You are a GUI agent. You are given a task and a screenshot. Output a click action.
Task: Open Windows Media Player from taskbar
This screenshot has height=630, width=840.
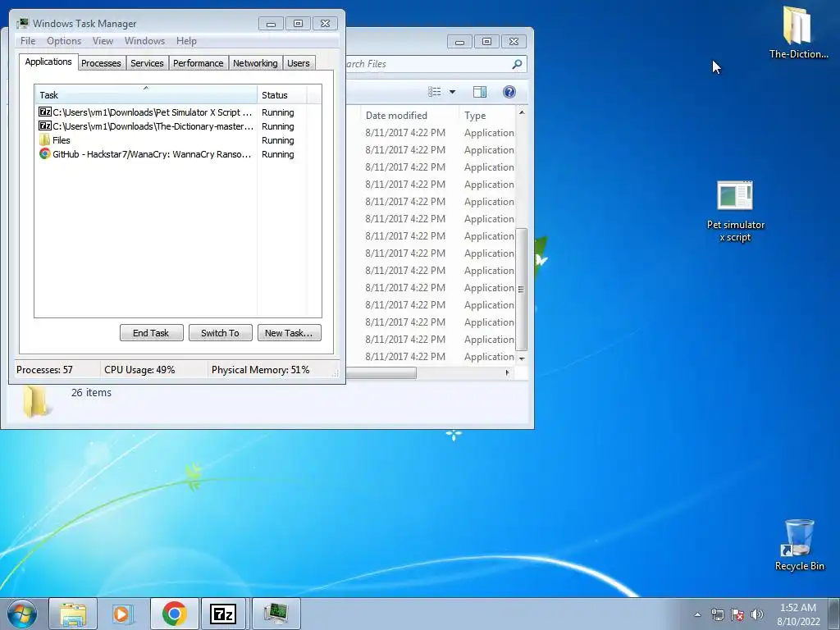tap(123, 614)
